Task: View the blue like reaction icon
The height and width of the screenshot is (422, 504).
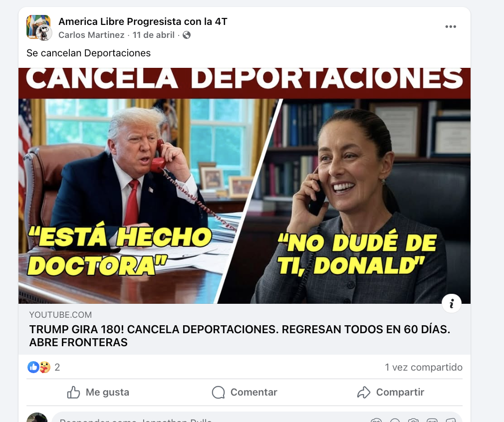Action: [x=33, y=367]
